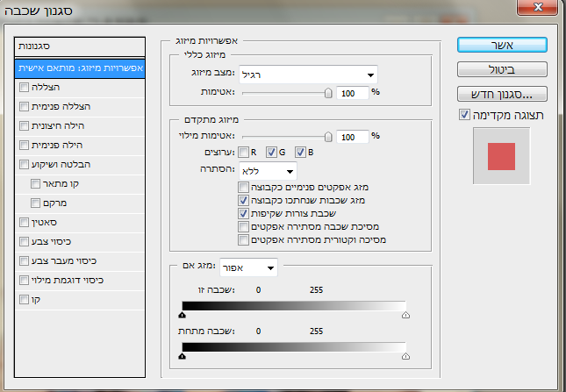Image resolution: width=566 pixels, height=392 pixels.
Task: Select the סגנונות styles header
Action: coord(80,46)
